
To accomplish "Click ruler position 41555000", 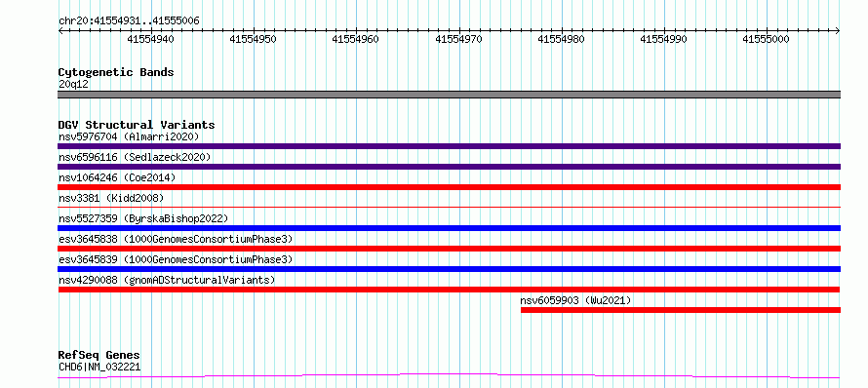I will (767, 39).
